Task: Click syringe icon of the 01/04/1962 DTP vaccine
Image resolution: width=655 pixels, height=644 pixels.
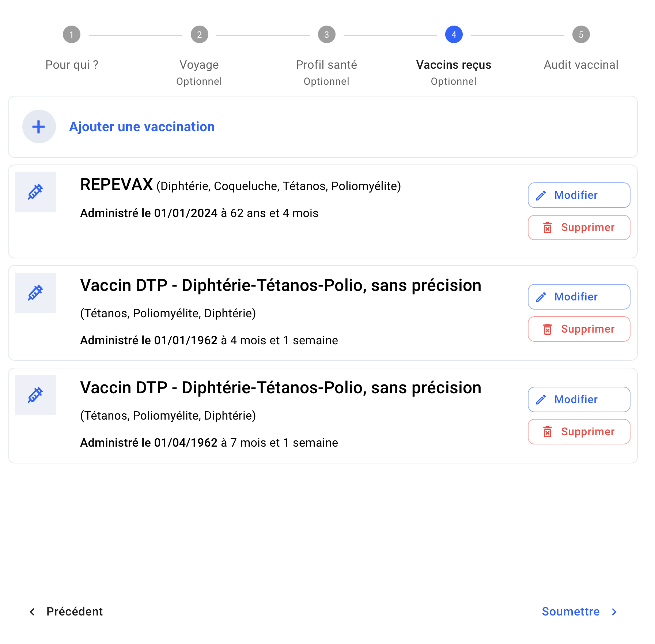Action: pyautogui.click(x=35, y=395)
